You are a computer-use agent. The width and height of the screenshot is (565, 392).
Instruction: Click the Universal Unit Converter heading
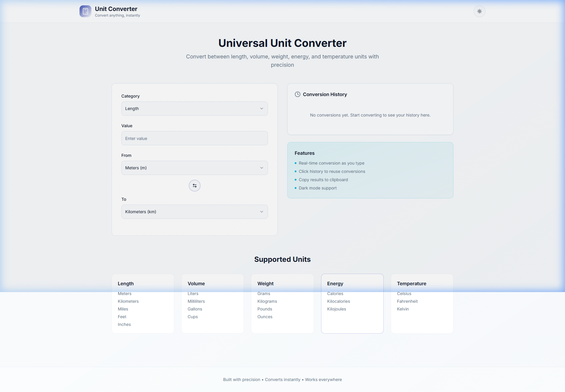pos(282,43)
